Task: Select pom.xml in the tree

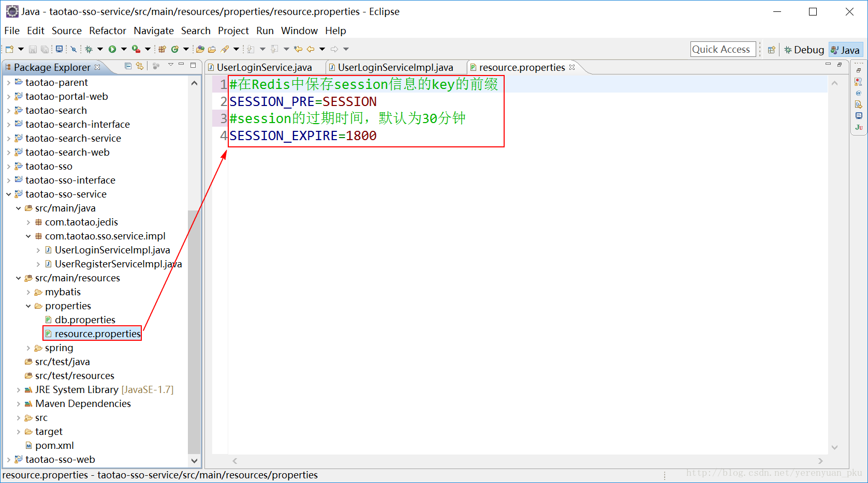Action: [54, 446]
